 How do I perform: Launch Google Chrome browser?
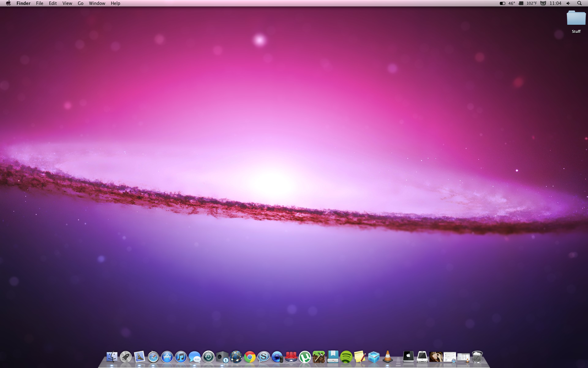click(x=250, y=357)
